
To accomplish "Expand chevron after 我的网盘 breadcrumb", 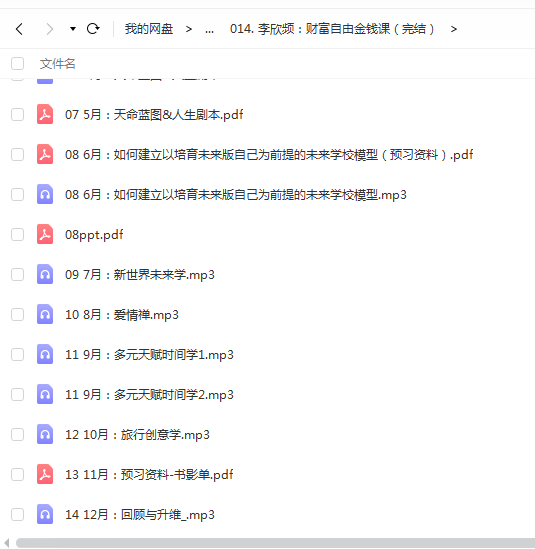I will (x=189, y=29).
